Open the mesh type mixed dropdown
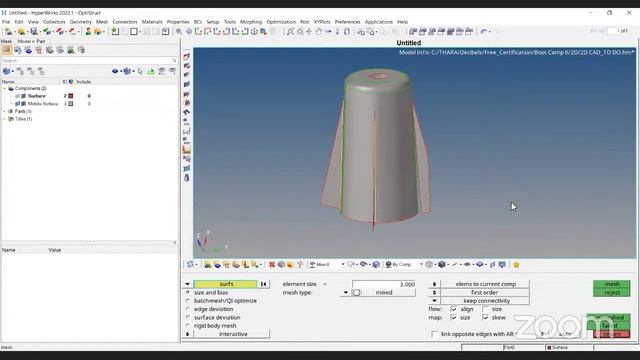Image resolution: width=640 pixels, height=360 pixels. [346, 293]
